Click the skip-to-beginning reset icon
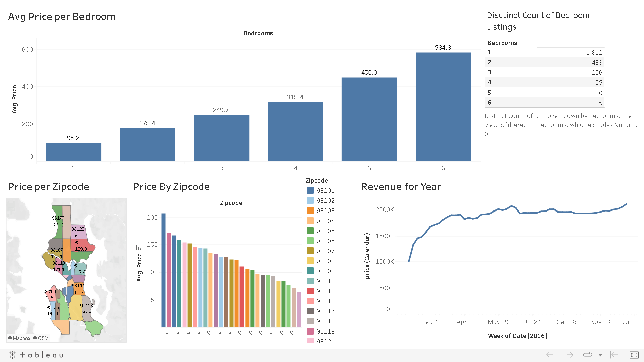644x362 pixels. (x=613, y=354)
